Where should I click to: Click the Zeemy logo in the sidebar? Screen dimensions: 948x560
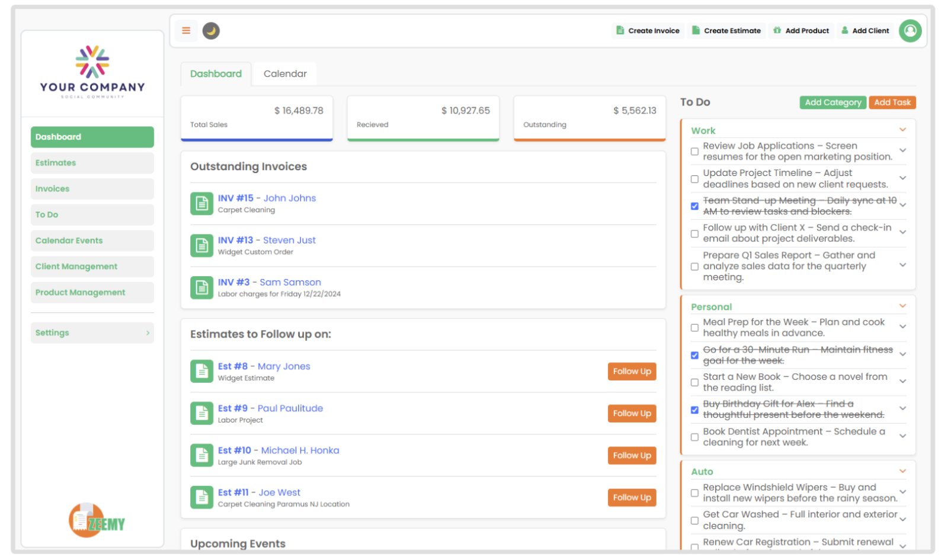pos(97,520)
